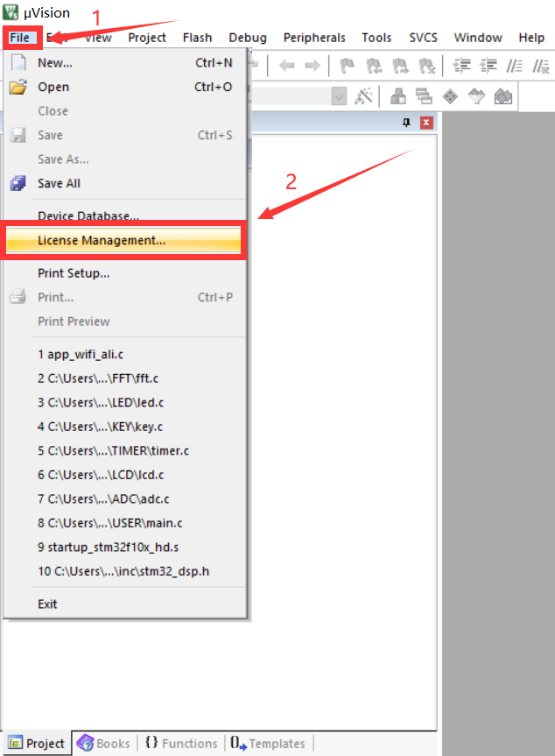Choose Exit from the File menu
Viewport: 555px width, 756px height.
pyautogui.click(x=125, y=604)
